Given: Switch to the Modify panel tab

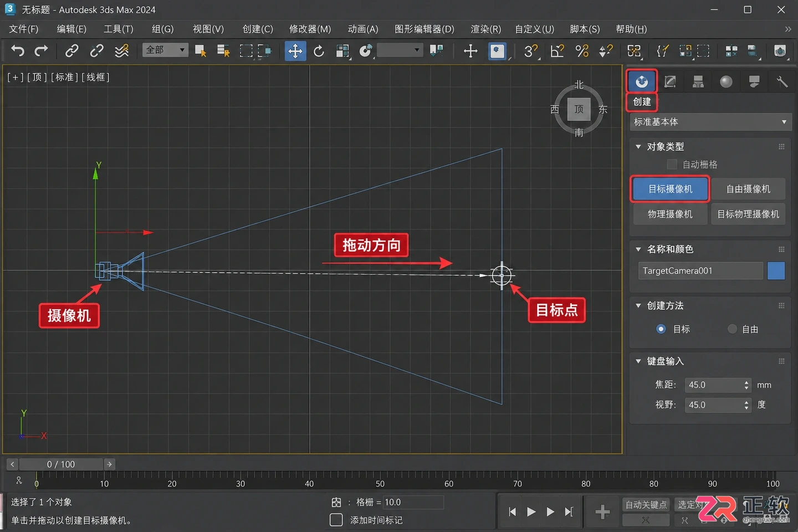Looking at the screenshot, I should pos(670,82).
